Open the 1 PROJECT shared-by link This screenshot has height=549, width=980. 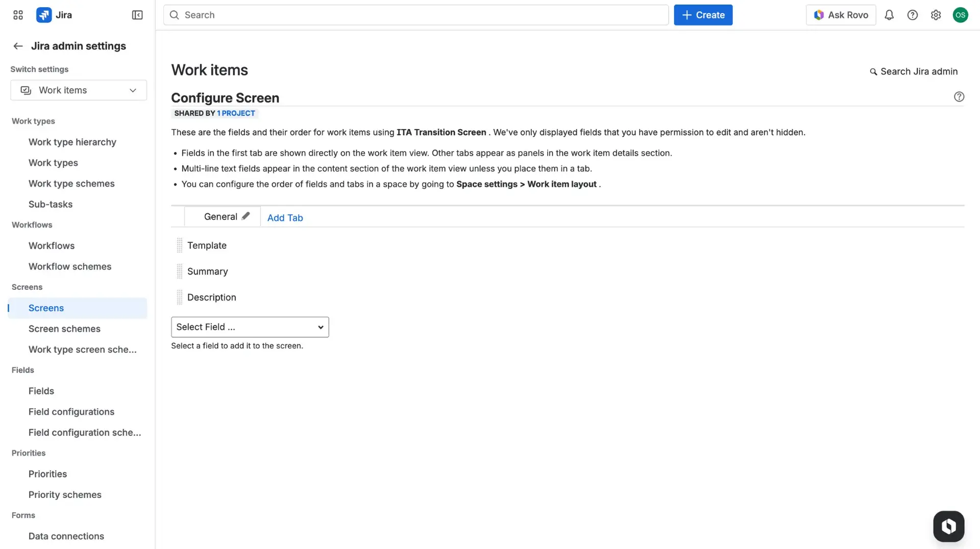[x=236, y=113]
